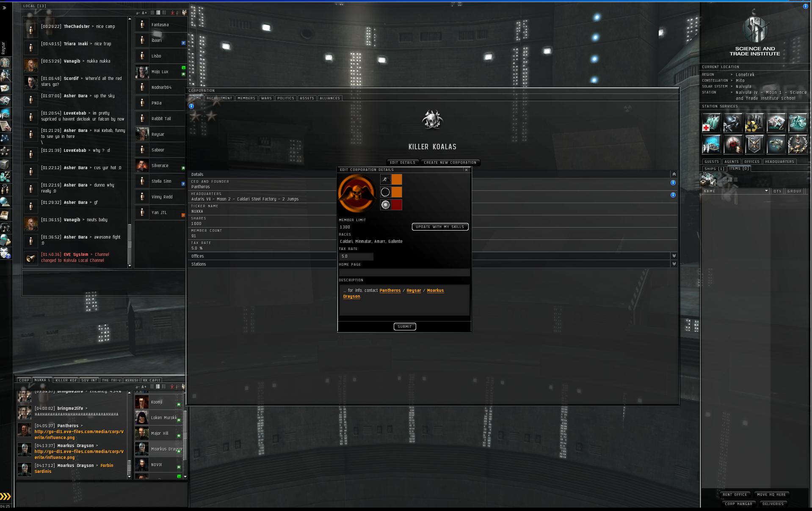The height and width of the screenshot is (511, 812).
Task: Open the corporation Assets tab
Action: point(307,98)
